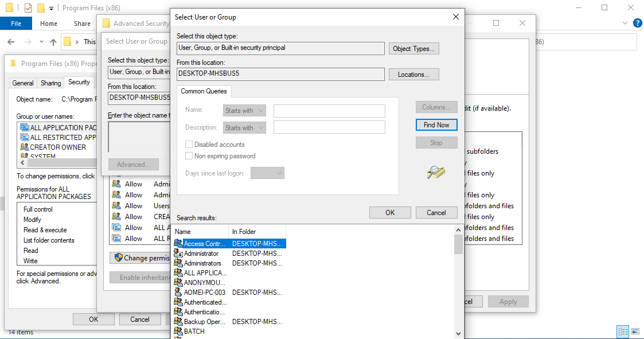Viewport: 644px width, 339px height.
Task: Click OK in Program Files Properties window
Action: [x=93, y=319]
